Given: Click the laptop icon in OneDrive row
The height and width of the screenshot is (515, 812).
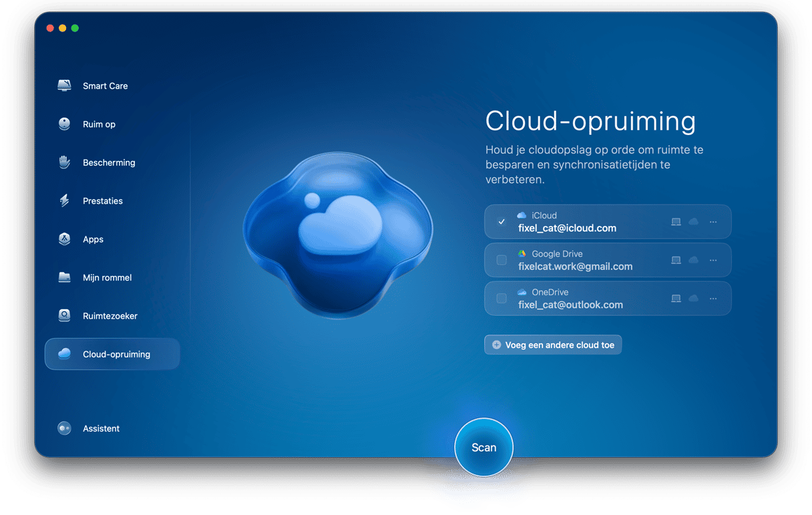Looking at the screenshot, I should pos(676,299).
